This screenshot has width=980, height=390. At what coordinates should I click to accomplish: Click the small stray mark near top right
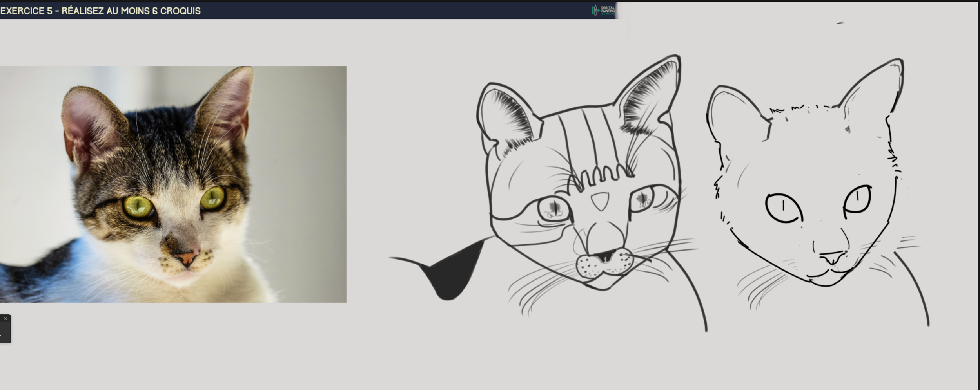[840, 23]
